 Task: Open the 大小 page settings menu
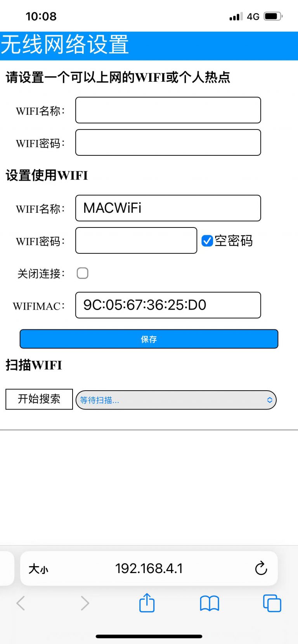[x=38, y=569]
